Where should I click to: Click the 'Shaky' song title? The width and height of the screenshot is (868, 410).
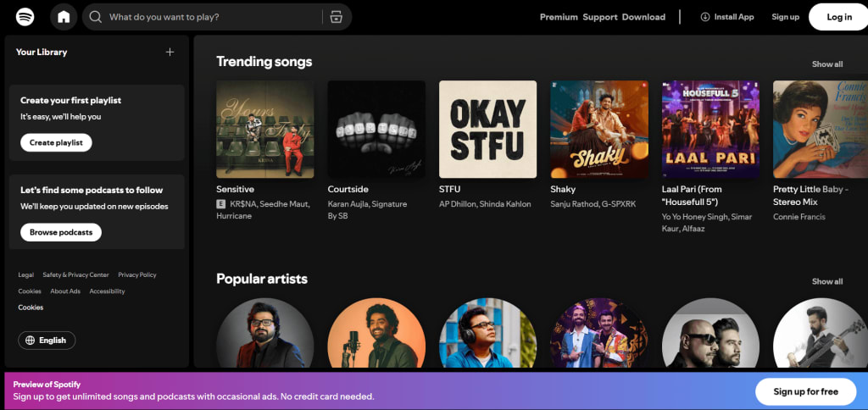click(x=563, y=189)
